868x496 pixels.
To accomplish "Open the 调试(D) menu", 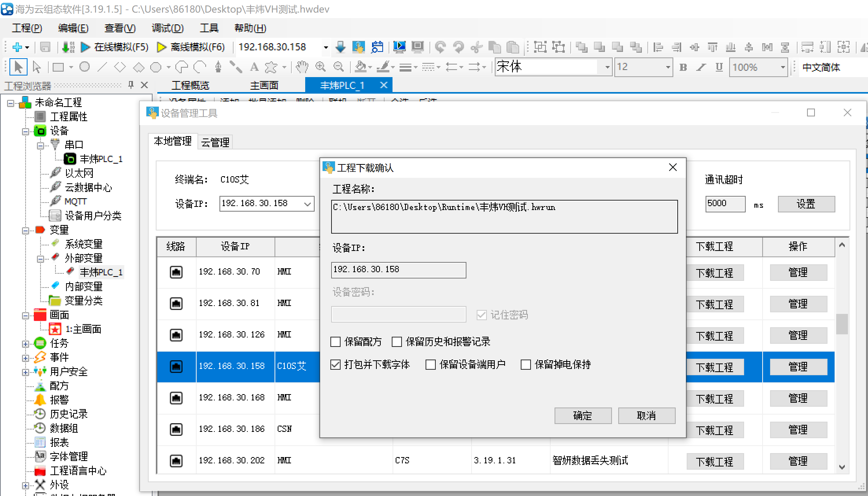I will (x=168, y=28).
